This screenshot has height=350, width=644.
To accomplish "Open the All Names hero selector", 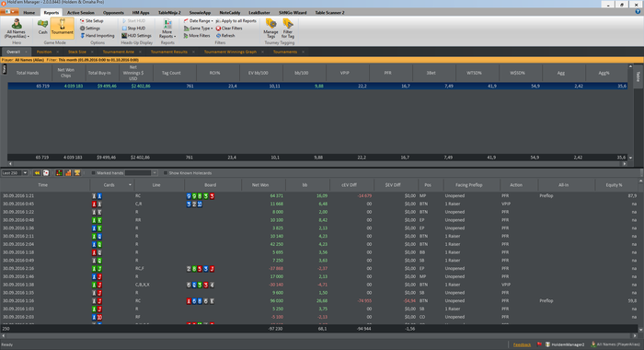I will (x=17, y=29).
